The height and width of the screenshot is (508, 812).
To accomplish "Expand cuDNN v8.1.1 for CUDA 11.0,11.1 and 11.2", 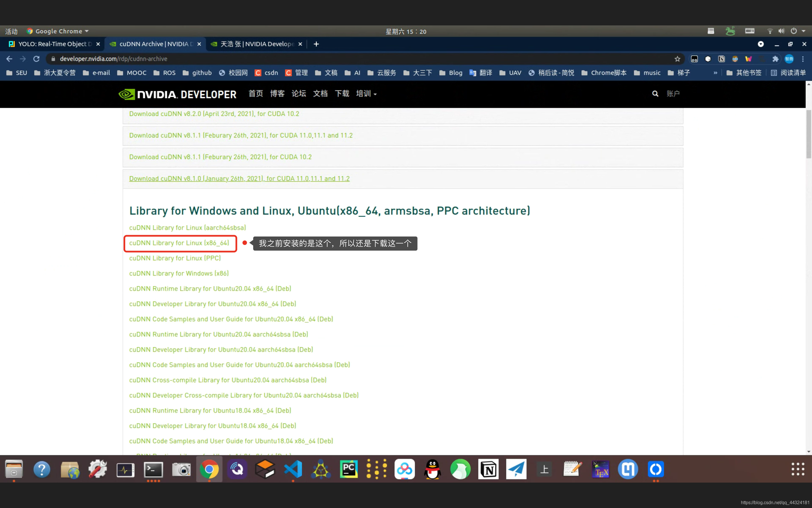I will tap(241, 135).
